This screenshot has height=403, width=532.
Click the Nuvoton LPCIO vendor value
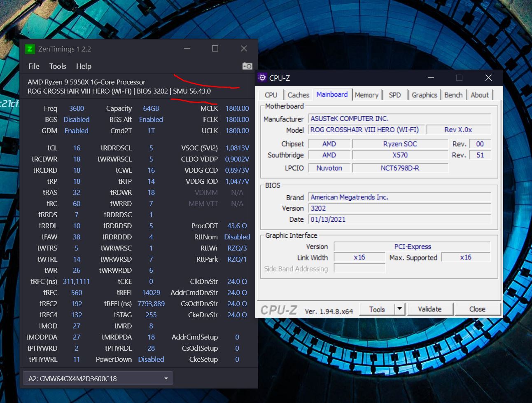(329, 168)
